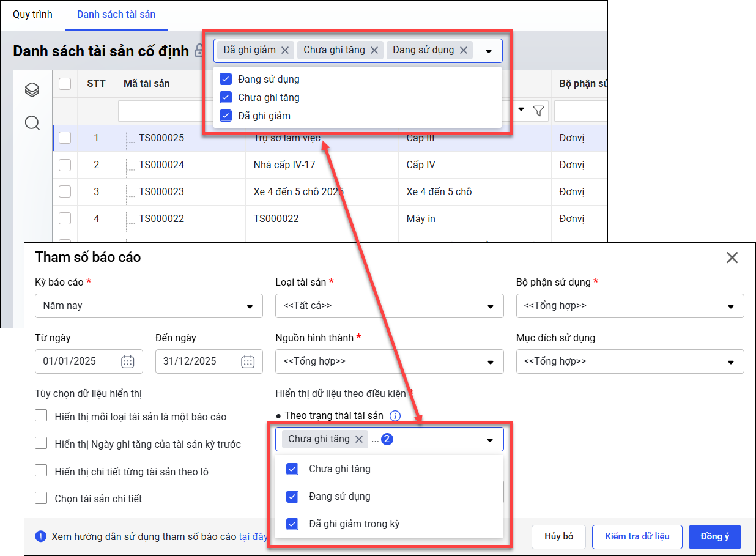Remove the Đã ghi giảm tag
This screenshot has height=556, width=756.
pyautogui.click(x=285, y=50)
